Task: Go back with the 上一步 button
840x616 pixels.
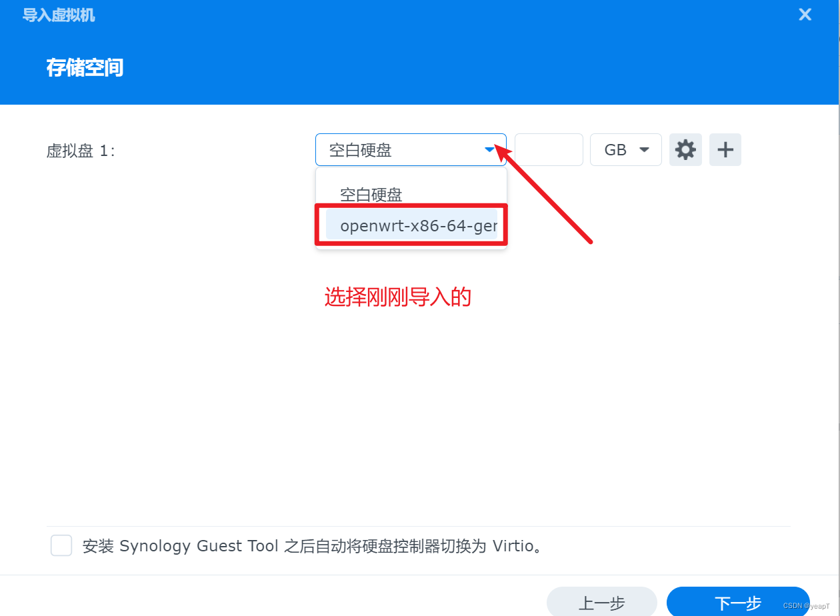Action: 602,602
